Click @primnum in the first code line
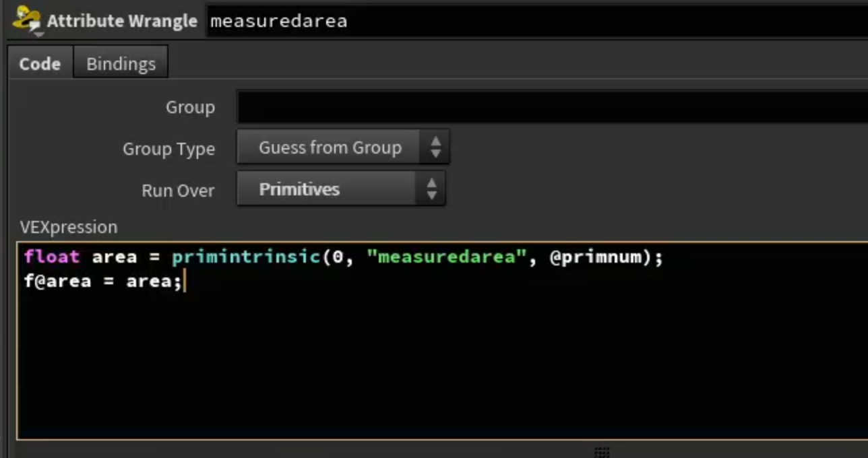Image resolution: width=868 pixels, height=458 pixels. 600,257
